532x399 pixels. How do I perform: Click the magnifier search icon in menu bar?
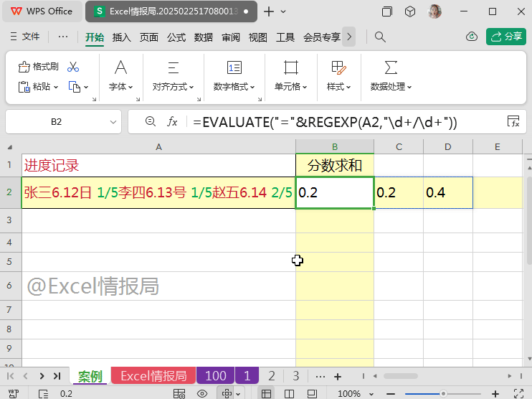click(381, 37)
